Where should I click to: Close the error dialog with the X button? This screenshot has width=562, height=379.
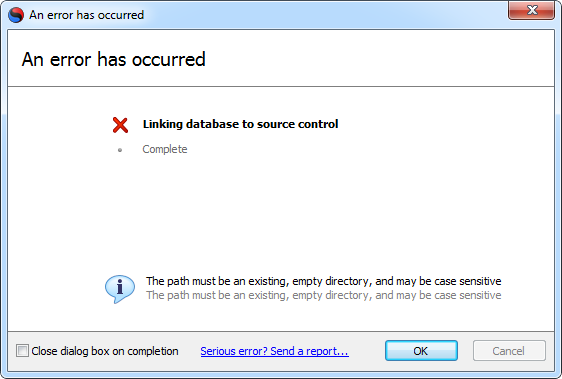(x=532, y=10)
